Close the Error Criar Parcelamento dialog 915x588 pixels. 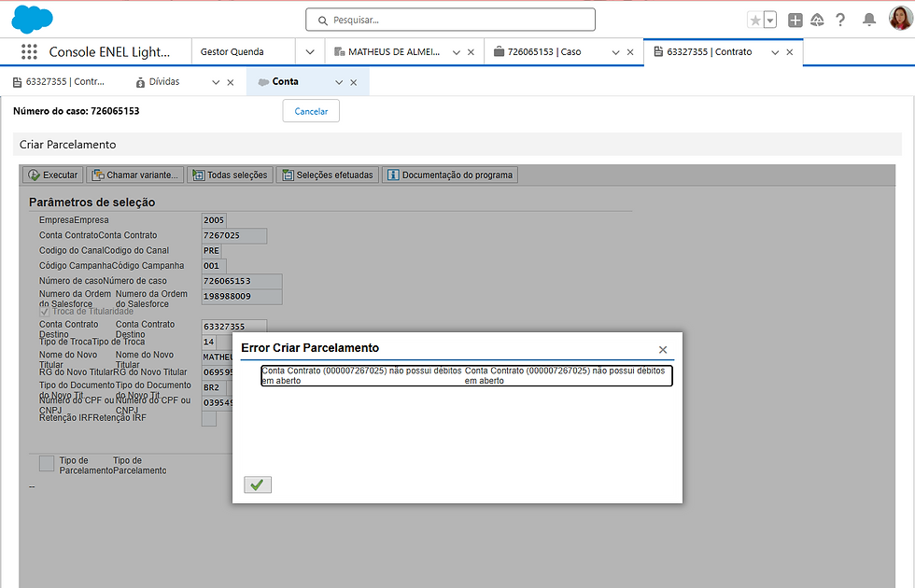coord(663,349)
